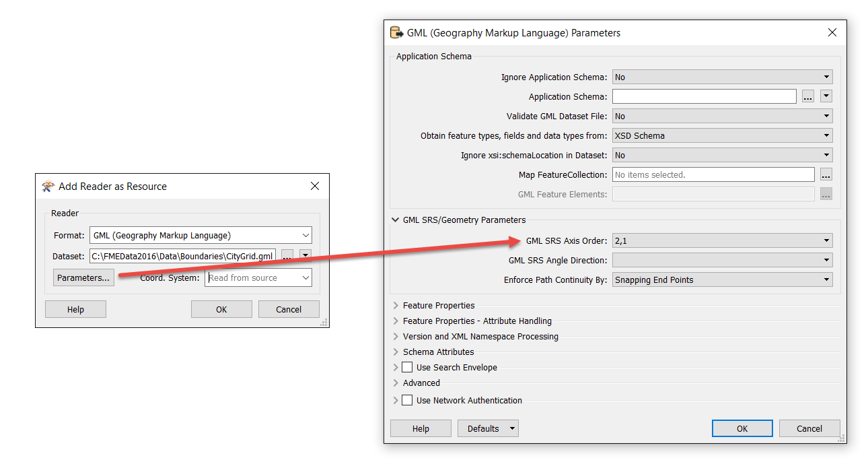Click the arrow icon beside Dataset browse button
The height and width of the screenshot is (462, 868).
point(305,255)
